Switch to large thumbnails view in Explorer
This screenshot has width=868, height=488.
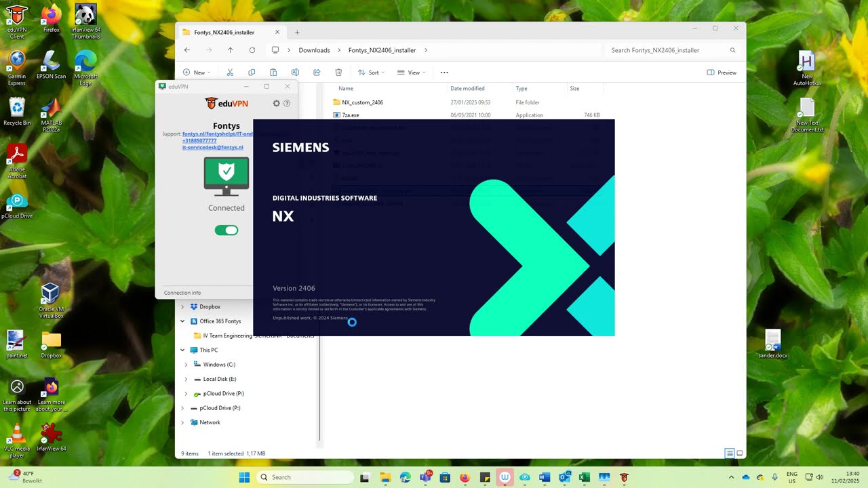tap(740, 453)
